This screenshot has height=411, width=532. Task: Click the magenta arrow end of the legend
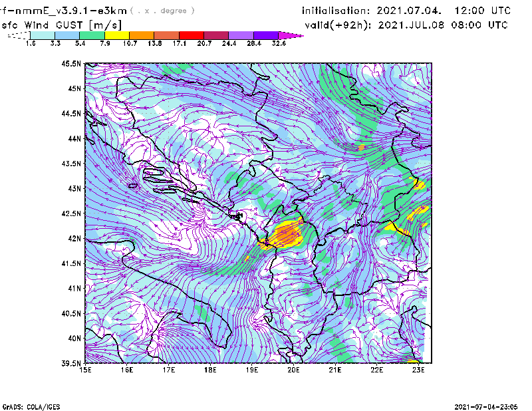(x=290, y=35)
